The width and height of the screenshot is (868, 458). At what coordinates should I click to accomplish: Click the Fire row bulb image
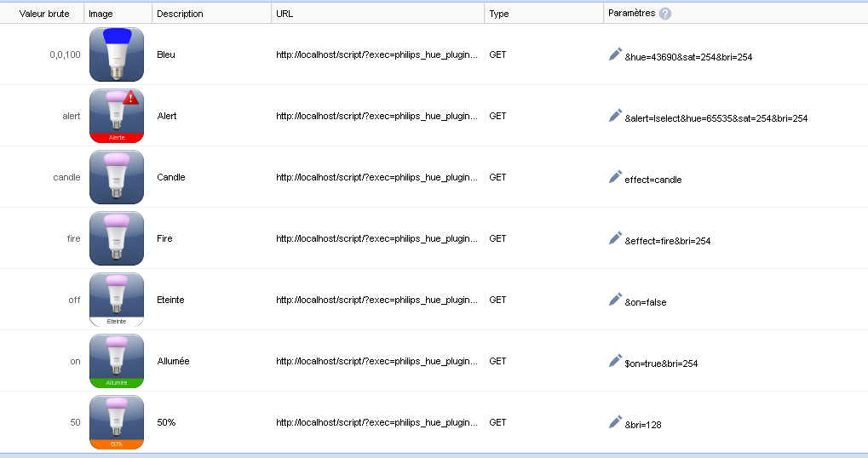tap(117, 238)
